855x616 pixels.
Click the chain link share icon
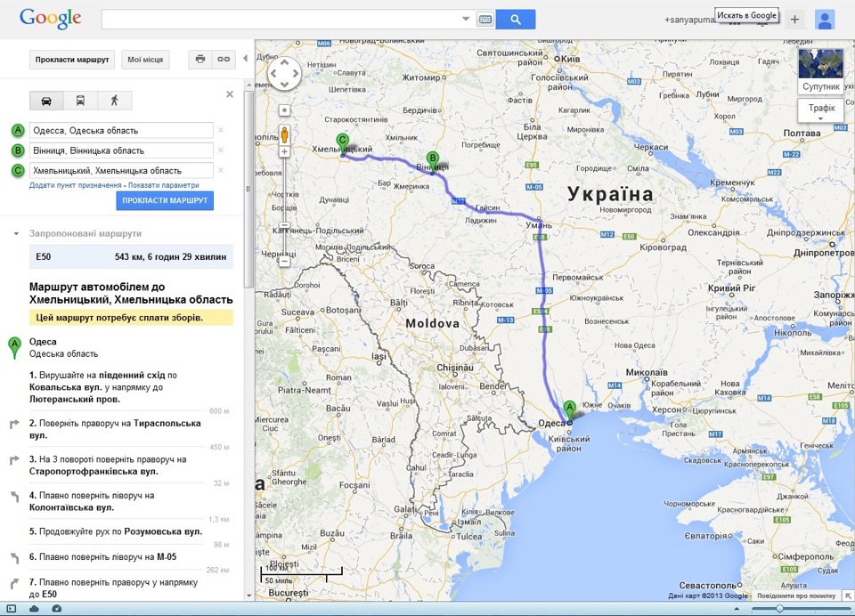224,60
